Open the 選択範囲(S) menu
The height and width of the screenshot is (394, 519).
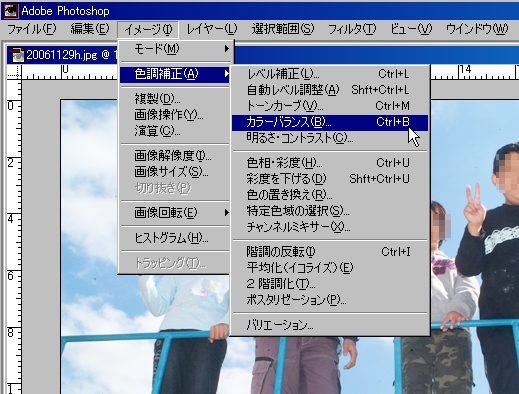coord(283,29)
